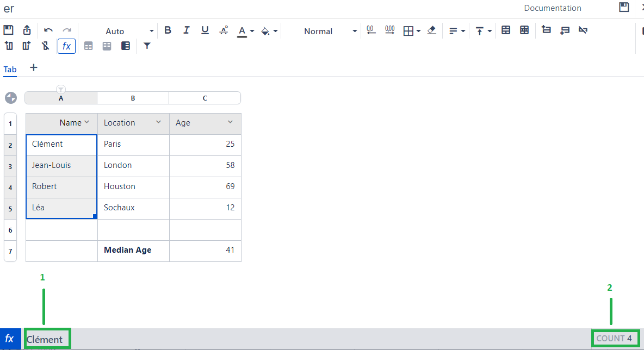Image resolution: width=644 pixels, height=350 pixels.
Task: Click the strikethrough text icon
Action: pos(224,30)
